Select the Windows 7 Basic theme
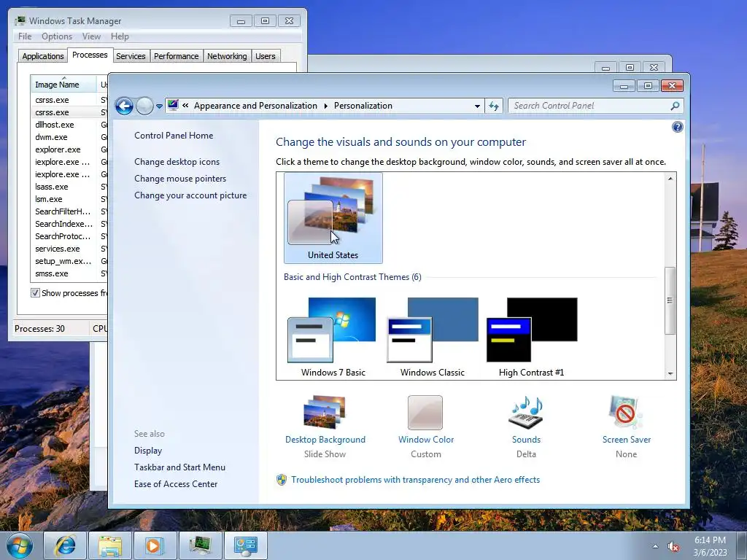The image size is (747, 560). 333,337
